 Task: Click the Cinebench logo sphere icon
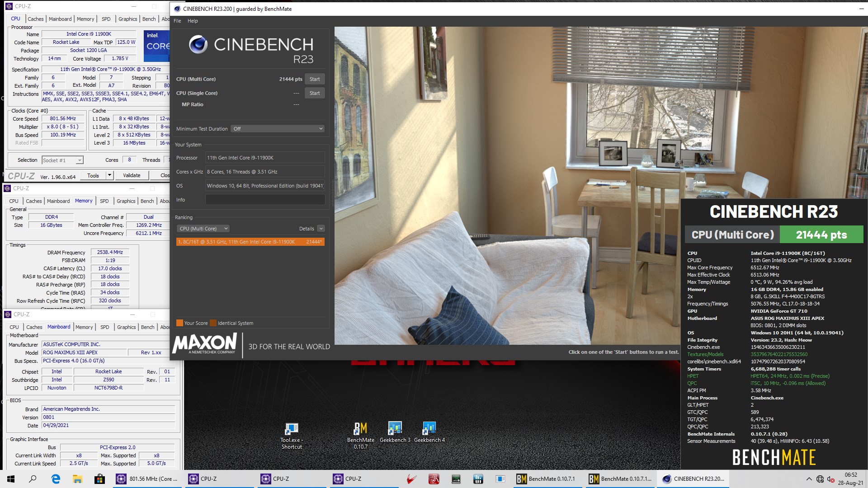pyautogui.click(x=198, y=44)
